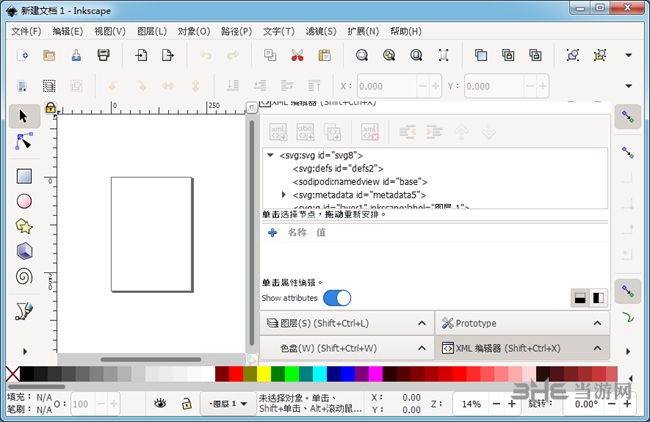Toggle the Show attributes switch
The image size is (650, 422).
337,298
